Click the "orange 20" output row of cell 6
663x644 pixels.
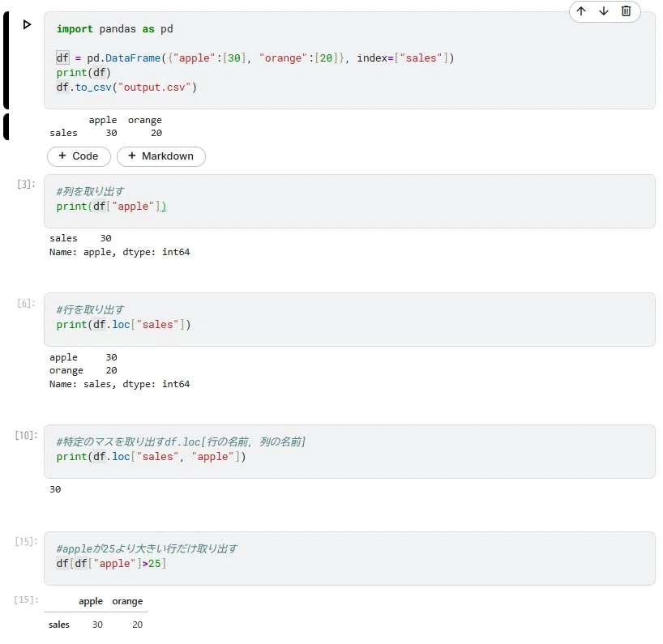pos(83,370)
